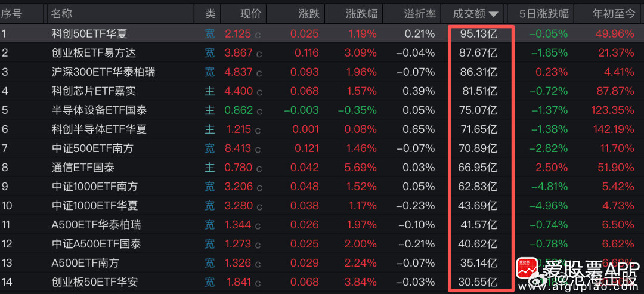This screenshot has height=294, width=644.
Task: Click the 主 type tag of 半导体设备ETF国泰
Action: [210, 110]
